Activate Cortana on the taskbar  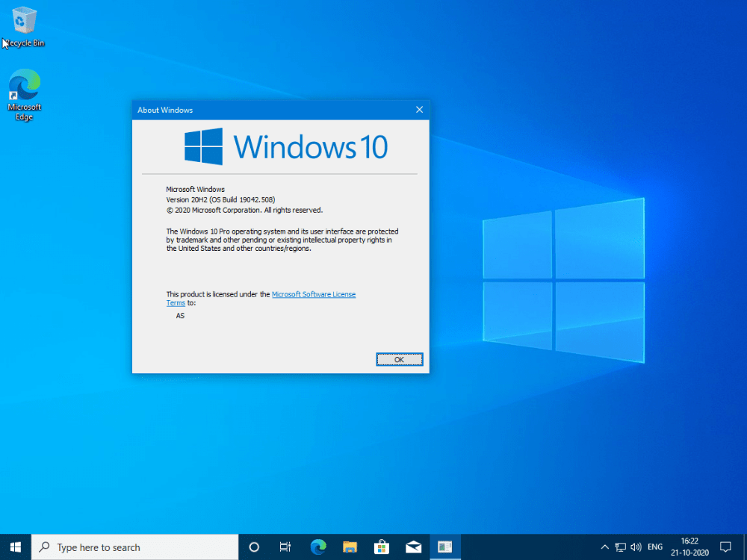click(253, 547)
